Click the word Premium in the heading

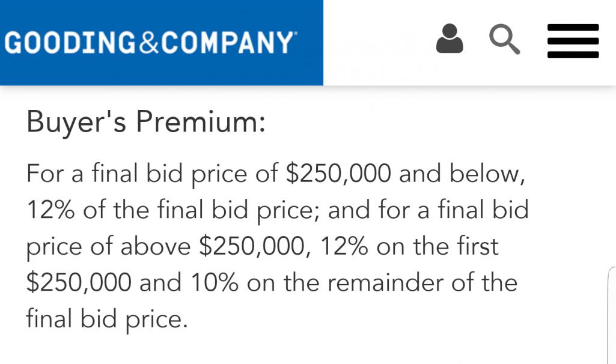[200, 123]
